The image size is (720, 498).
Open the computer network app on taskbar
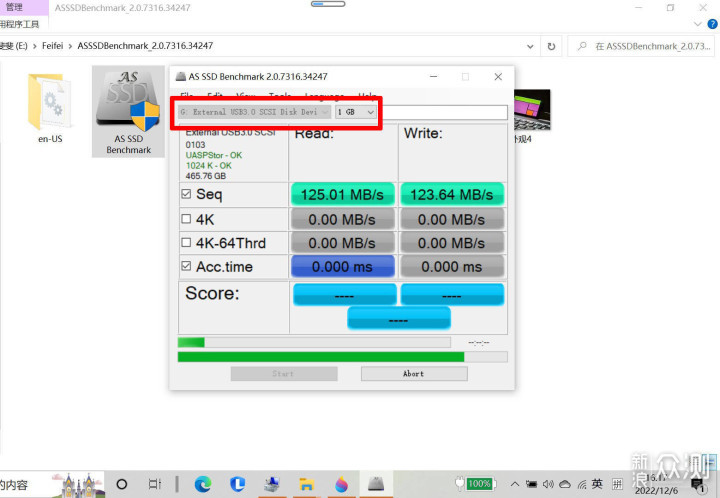[x=272, y=484]
